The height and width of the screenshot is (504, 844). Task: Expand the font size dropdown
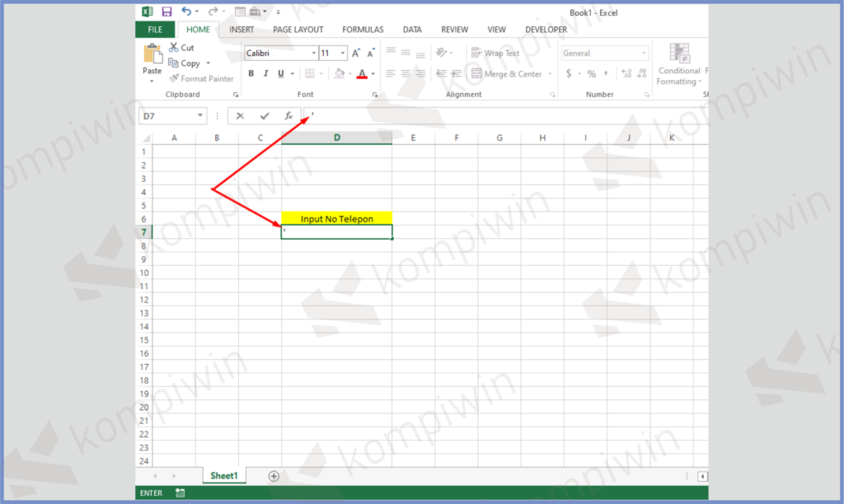pos(343,53)
